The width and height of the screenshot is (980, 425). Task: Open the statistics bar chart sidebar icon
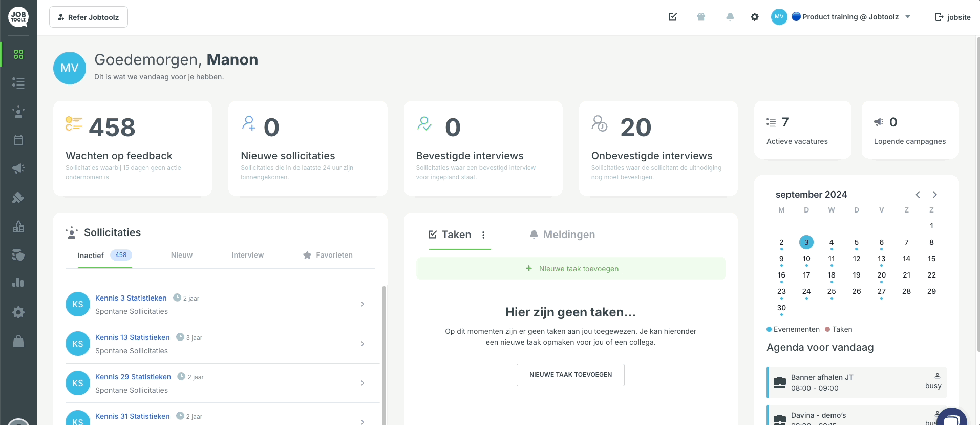coord(18,282)
